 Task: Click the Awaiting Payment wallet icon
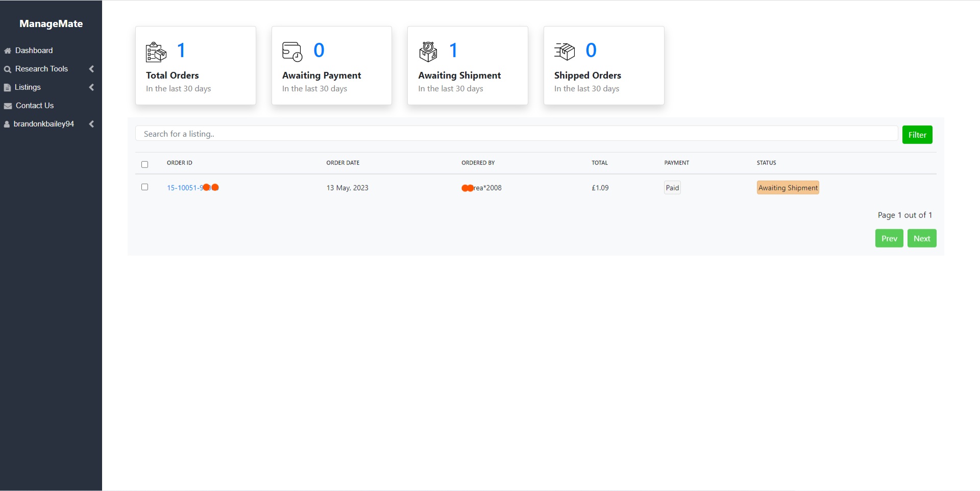pos(292,52)
